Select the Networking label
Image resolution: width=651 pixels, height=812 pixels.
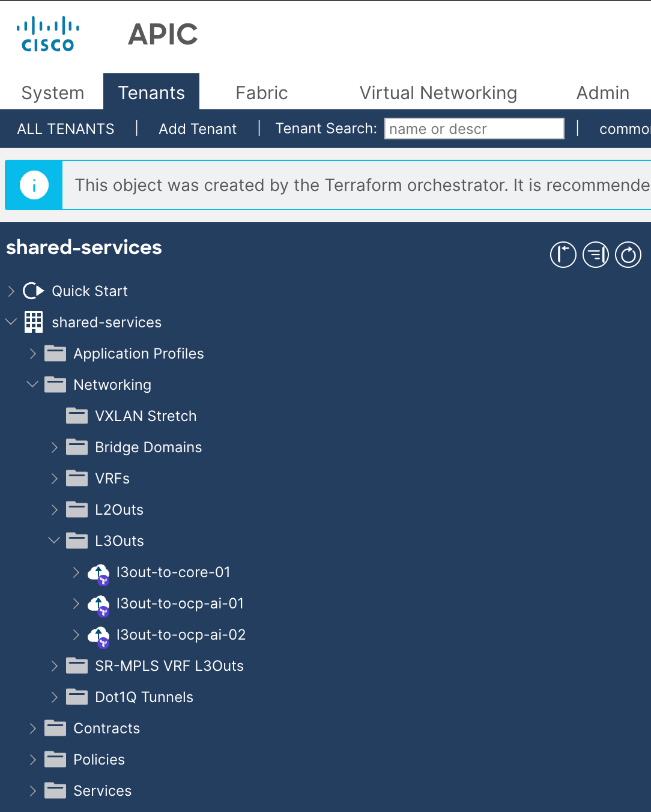tap(112, 385)
